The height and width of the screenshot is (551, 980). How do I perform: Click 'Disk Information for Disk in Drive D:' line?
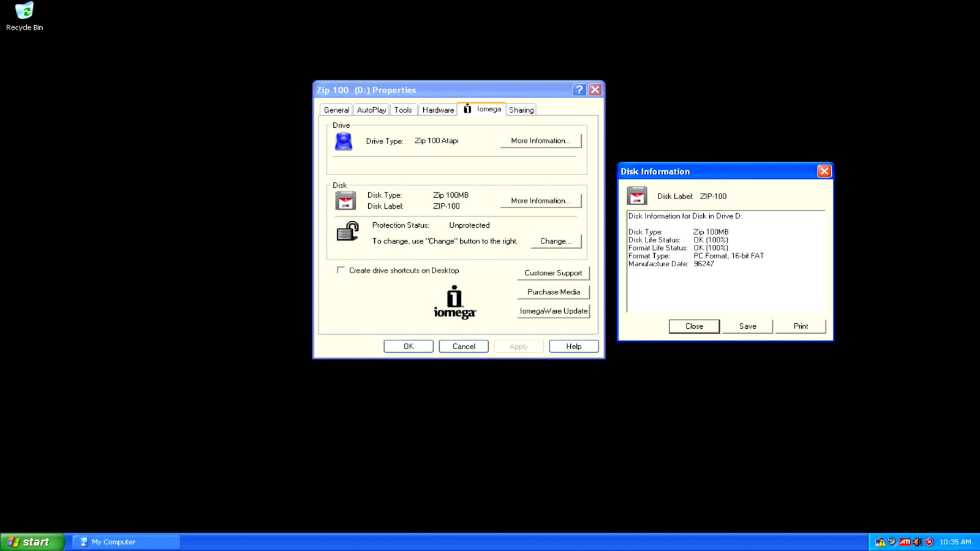tap(685, 216)
